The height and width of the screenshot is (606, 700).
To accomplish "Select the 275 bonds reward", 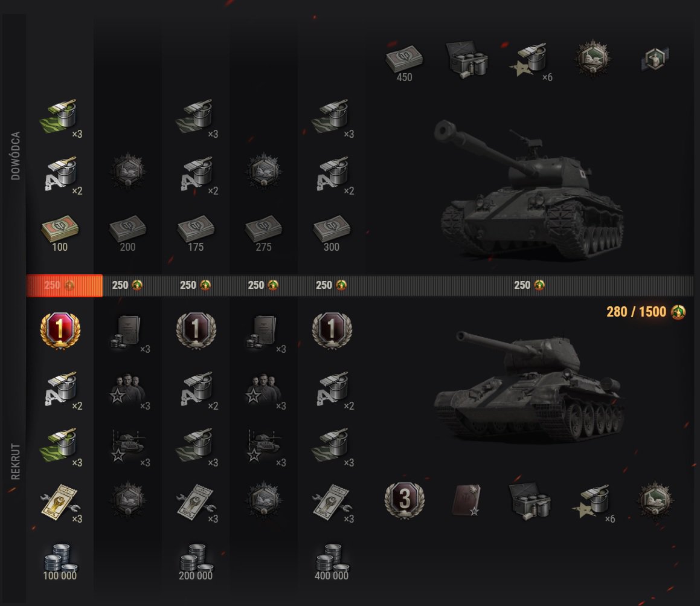I will (263, 234).
